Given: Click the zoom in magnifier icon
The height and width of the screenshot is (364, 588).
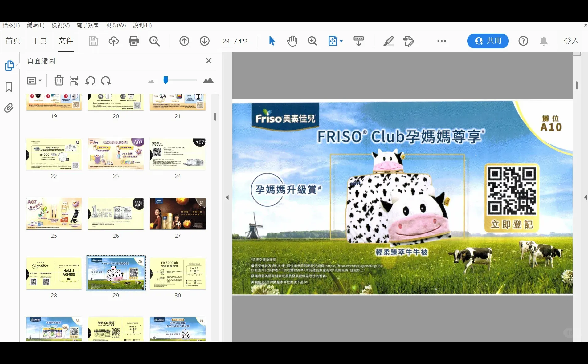Looking at the screenshot, I should click(312, 41).
